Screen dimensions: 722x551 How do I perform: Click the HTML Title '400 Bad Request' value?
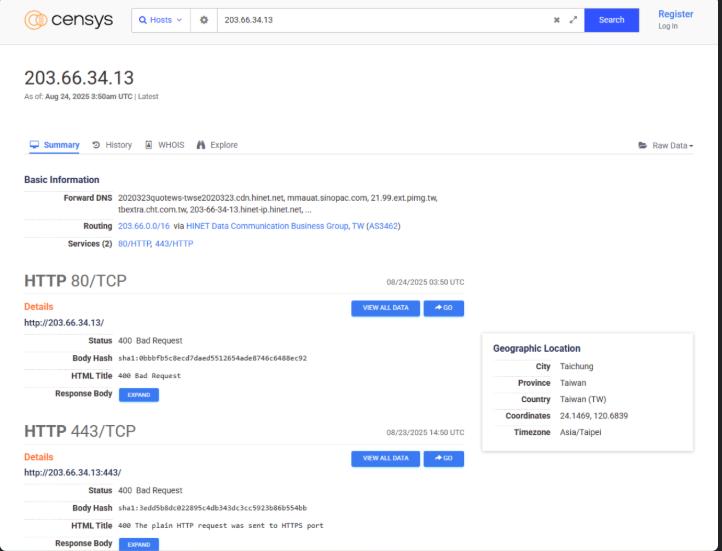click(x=149, y=376)
